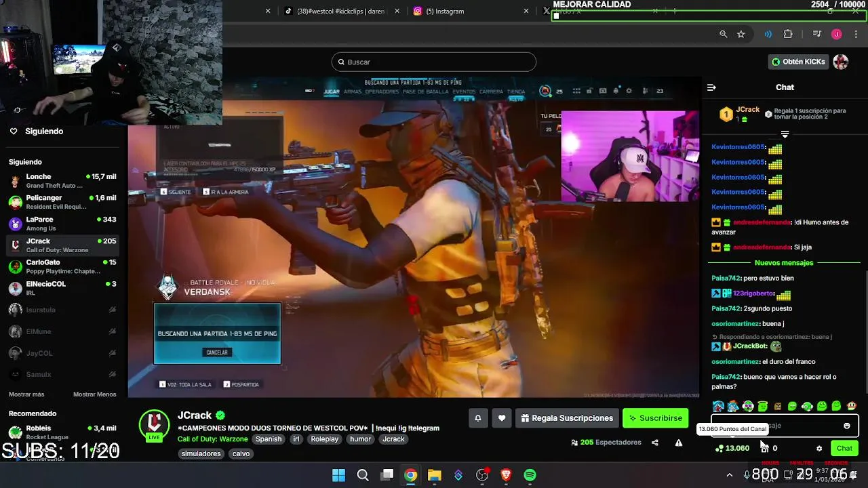Open recommended Robleis channel
868x488 pixels.
(x=62, y=432)
